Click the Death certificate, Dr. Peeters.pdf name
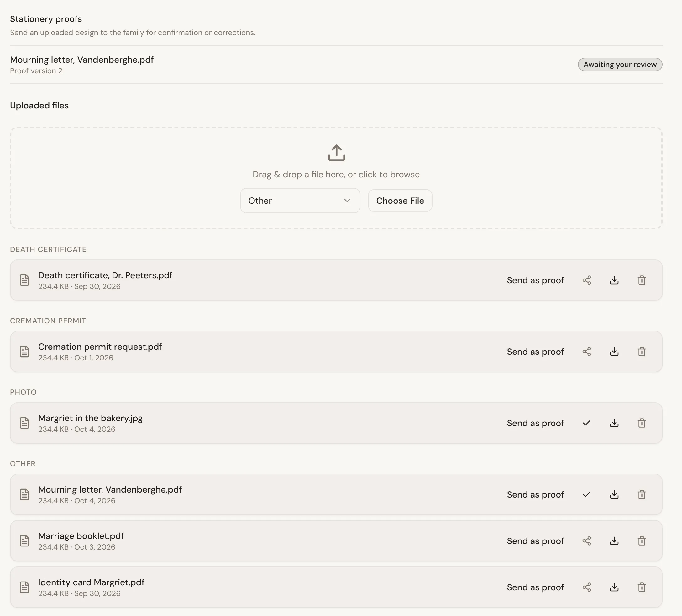Viewport: 682px width, 616px height. [105, 275]
